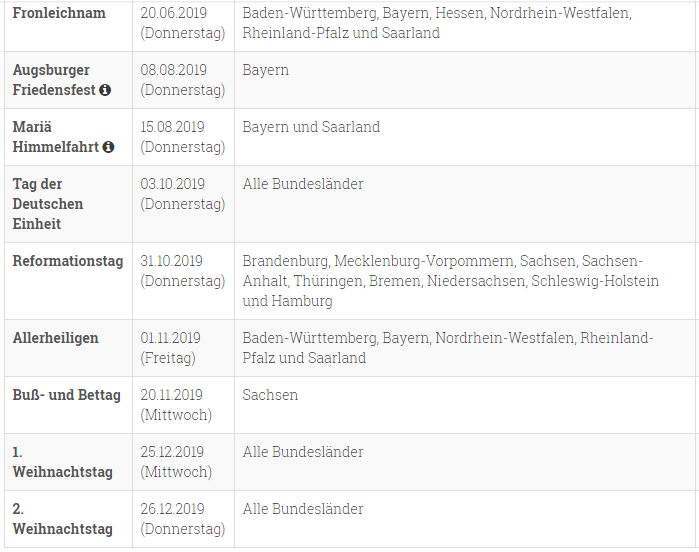
Task: Click the Reformationstag row title
Action: pyautogui.click(x=68, y=261)
